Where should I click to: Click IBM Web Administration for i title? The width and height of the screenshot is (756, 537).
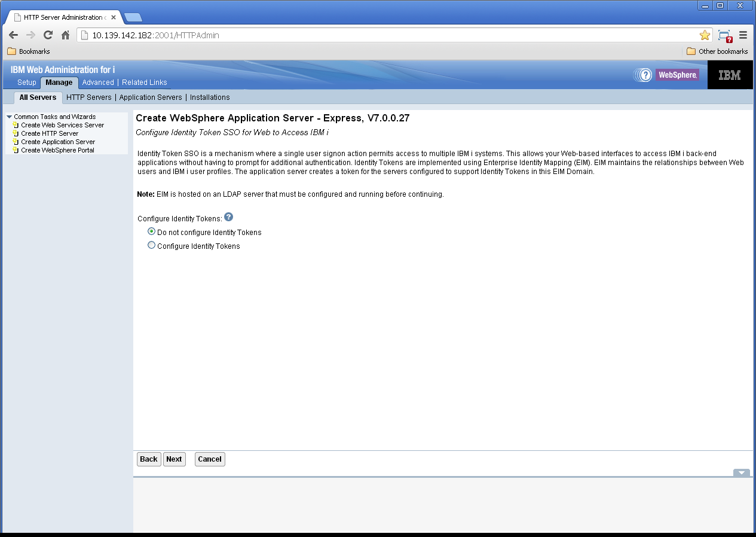(63, 70)
